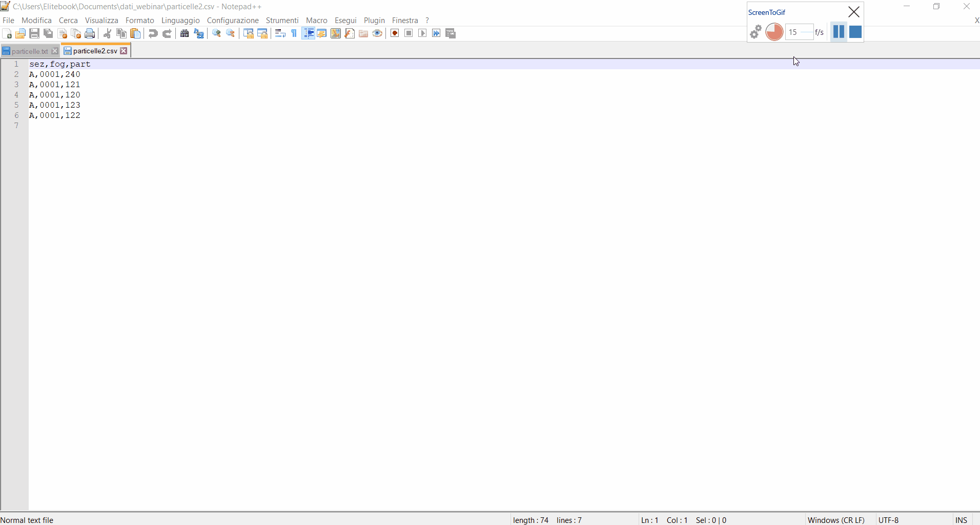Toggle the INS insert mode indicator
Image resolution: width=980 pixels, height=525 pixels.
click(961, 520)
